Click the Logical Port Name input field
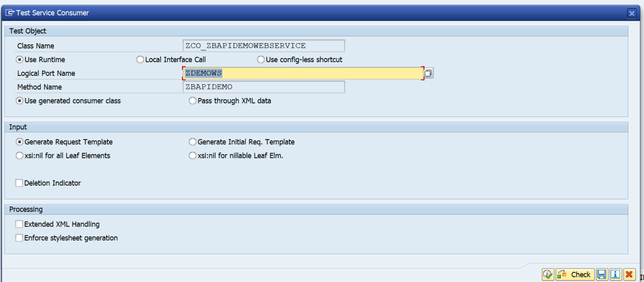The image size is (644, 282). (x=303, y=73)
